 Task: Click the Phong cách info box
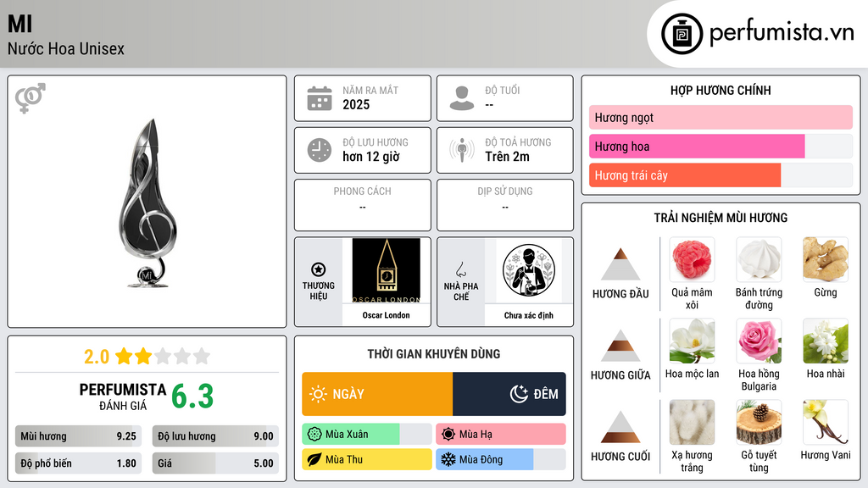pos(363,205)
